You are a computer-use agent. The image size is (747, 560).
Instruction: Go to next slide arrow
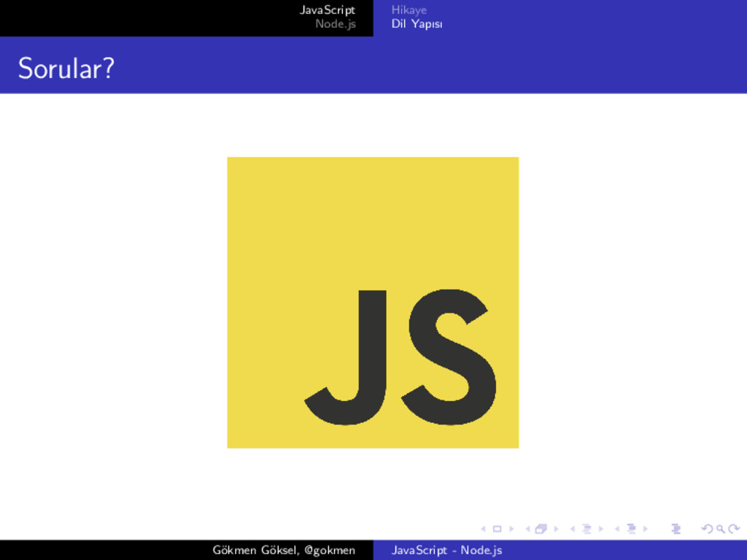[511, 529]
